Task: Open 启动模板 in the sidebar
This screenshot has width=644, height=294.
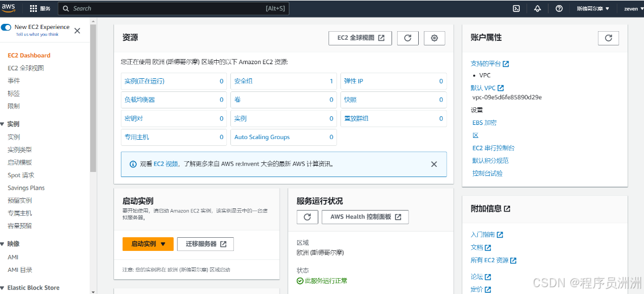Action: tap(20, 162)
